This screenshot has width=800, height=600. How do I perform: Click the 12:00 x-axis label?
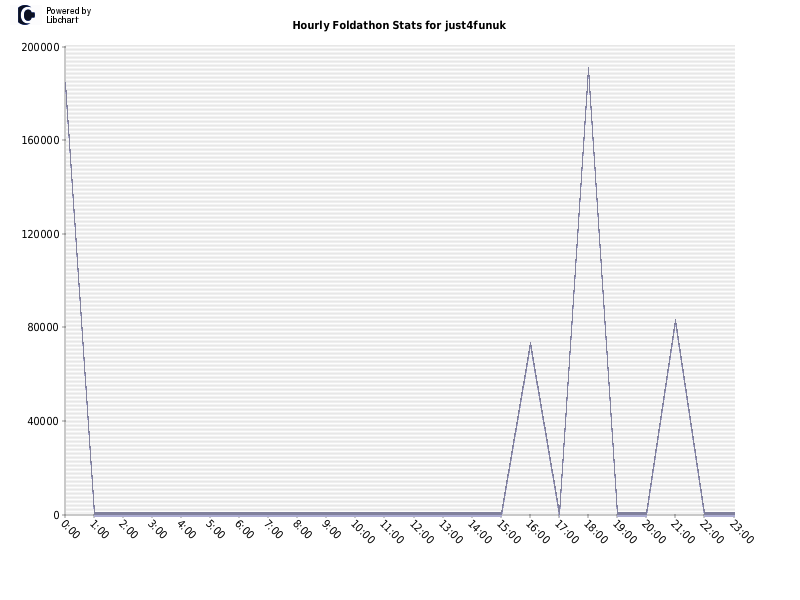coord(421,532)
